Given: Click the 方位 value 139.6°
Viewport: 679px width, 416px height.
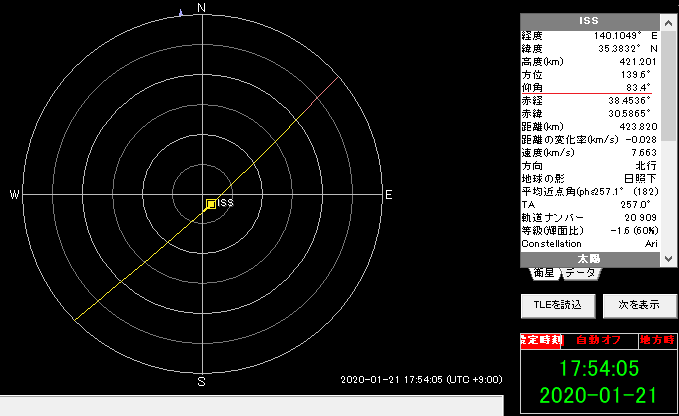Looking at the screenshot, I should point(636,75).
